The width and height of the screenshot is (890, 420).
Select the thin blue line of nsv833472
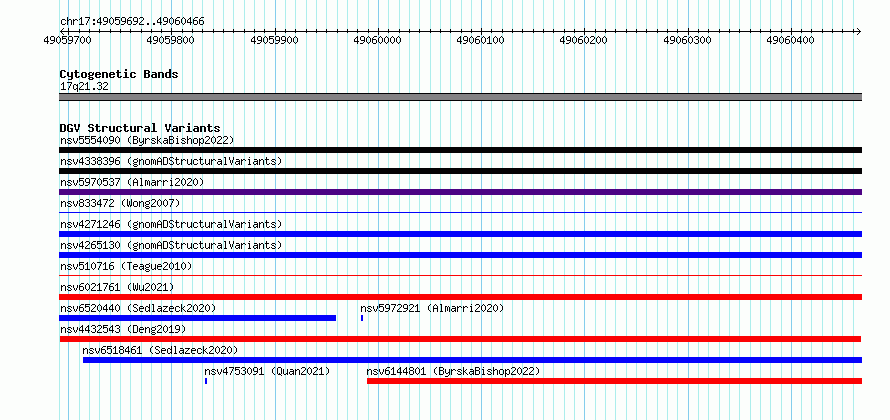pos(460,213)
